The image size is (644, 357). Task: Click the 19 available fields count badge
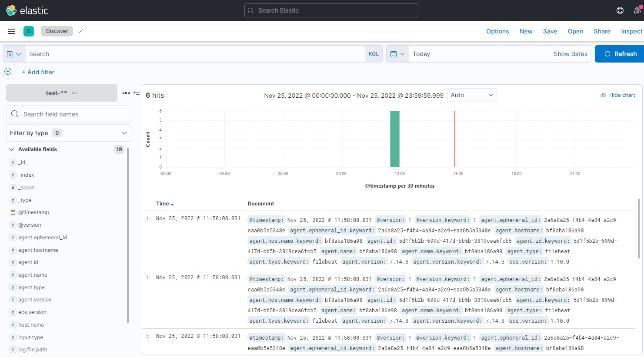119,149
